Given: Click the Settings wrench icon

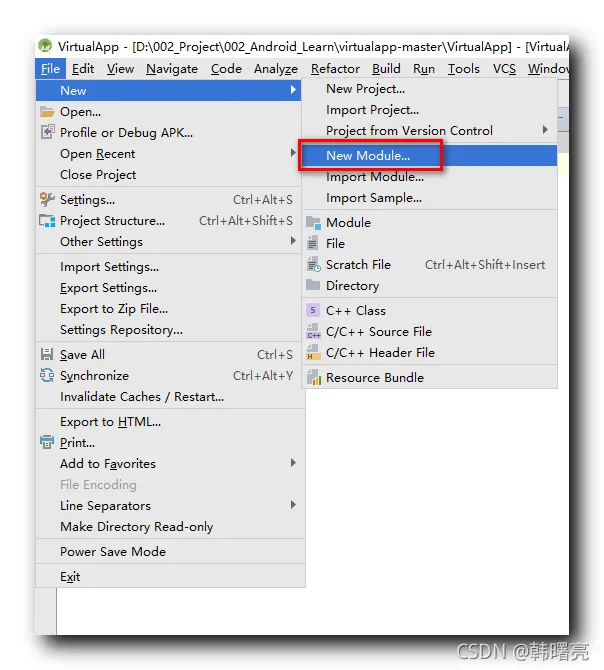Looking at the screenshot, I should click(47, 199).
